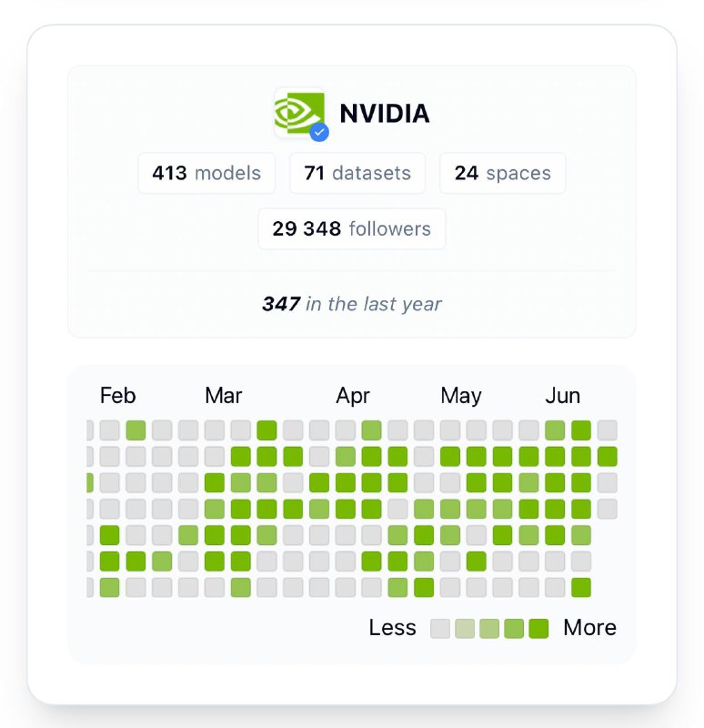Image resolution: width=704 pixels, height=728 pixels.
Task: Click the top-row green cell under Feb
Action: point(136,430)
